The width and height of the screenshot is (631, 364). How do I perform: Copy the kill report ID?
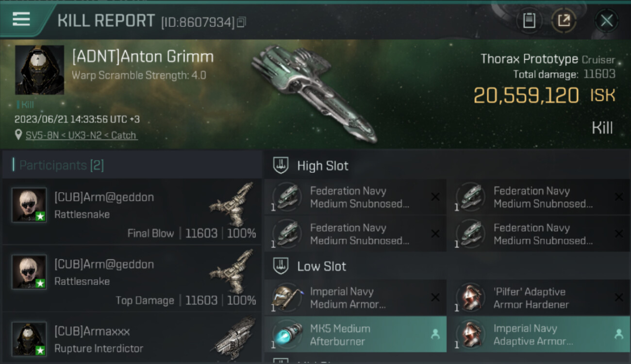(x=241, y=22)
